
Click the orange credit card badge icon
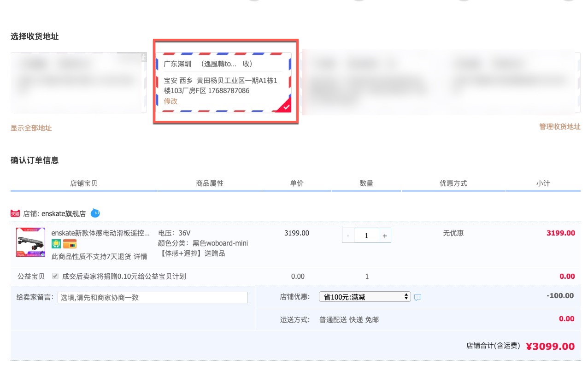70,244
